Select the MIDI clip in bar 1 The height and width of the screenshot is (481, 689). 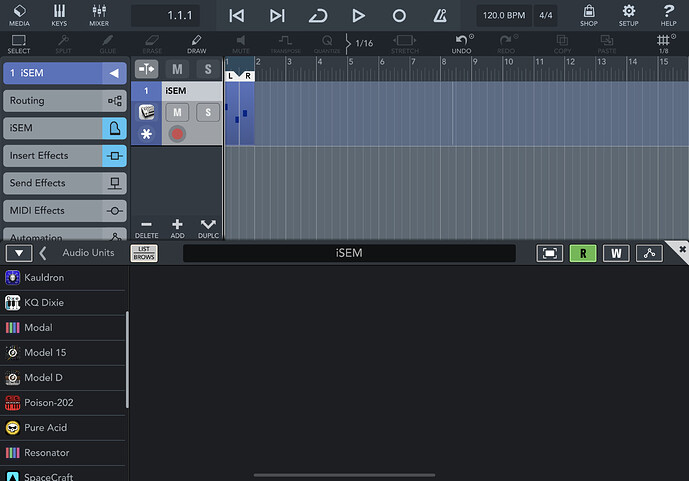point(239,113)
